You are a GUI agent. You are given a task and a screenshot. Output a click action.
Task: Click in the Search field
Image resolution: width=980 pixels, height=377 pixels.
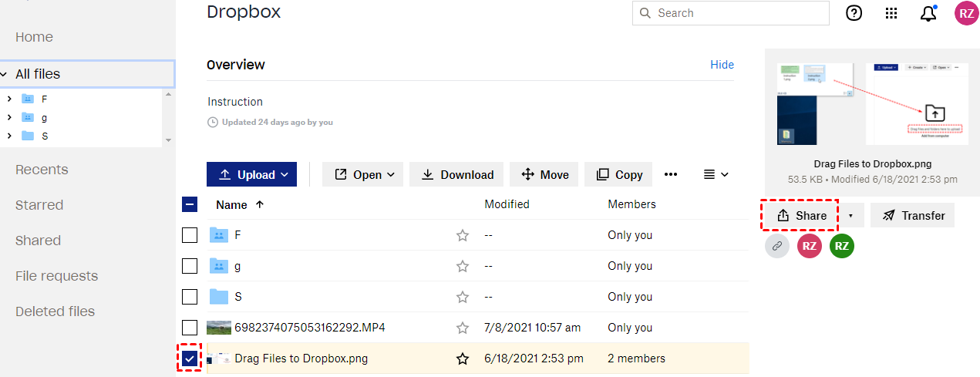coord(732,13)
